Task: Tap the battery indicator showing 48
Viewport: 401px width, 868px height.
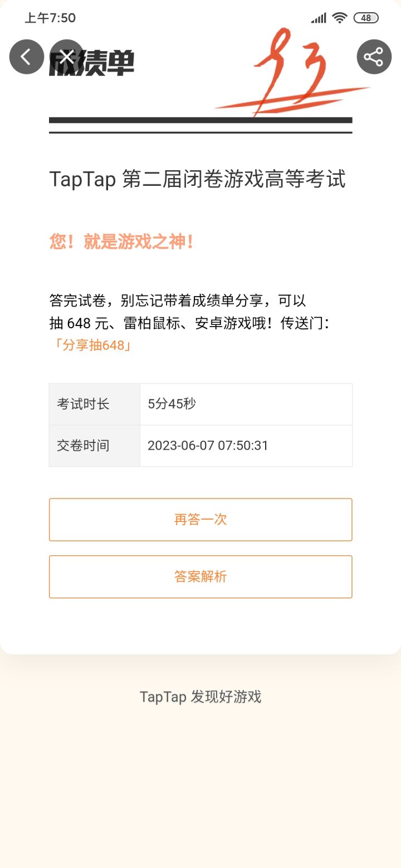Action: pos(366,18)
